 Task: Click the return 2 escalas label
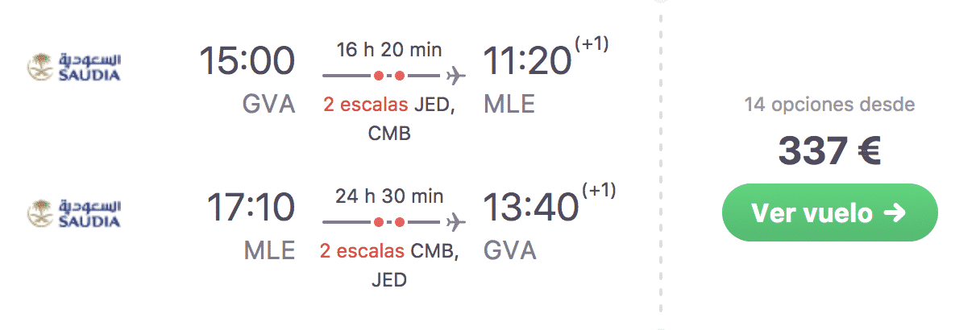point(362,251)
